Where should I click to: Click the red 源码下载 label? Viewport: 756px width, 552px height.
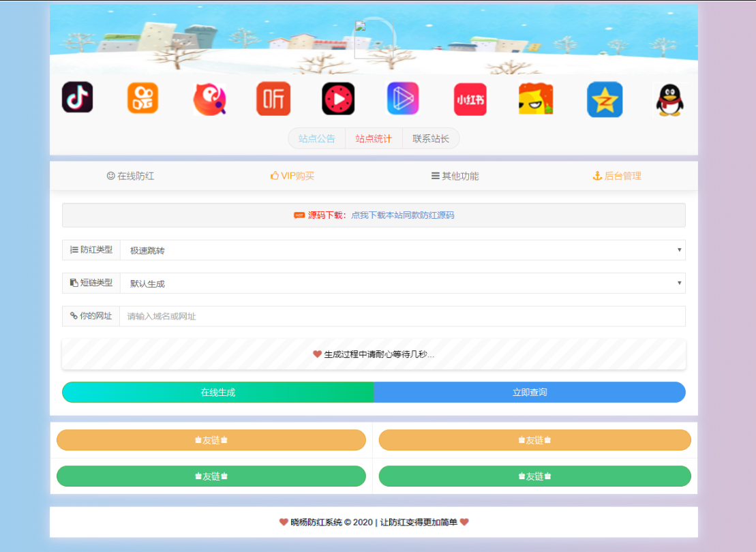(x=327, y=215)
